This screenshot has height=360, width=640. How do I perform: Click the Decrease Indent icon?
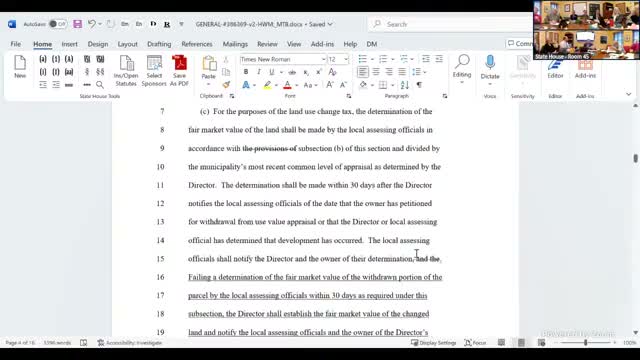(426, 59)
